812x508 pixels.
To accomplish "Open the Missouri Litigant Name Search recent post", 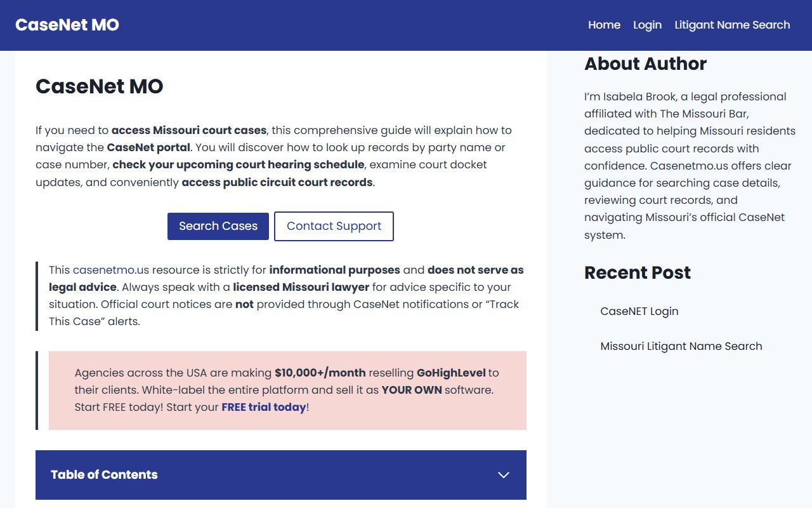I will coord(681,346).
